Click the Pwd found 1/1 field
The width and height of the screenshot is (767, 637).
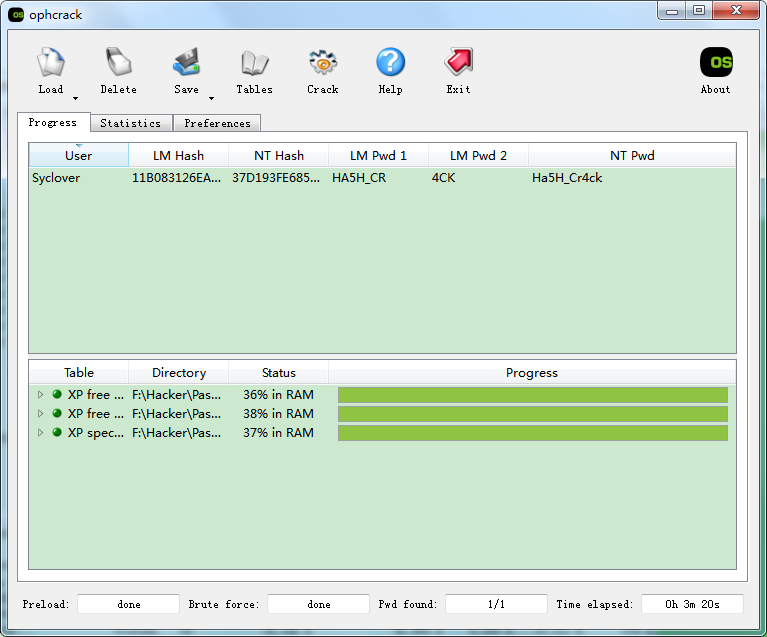[496, 604]
